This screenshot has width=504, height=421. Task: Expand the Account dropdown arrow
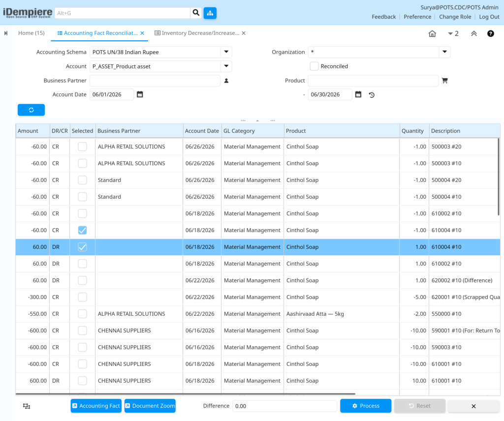226,66
